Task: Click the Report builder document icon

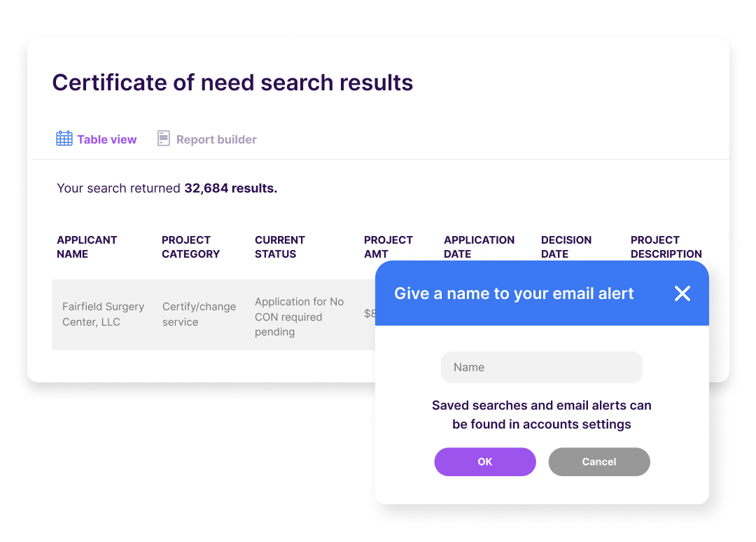Action: (x=163, y=139)
